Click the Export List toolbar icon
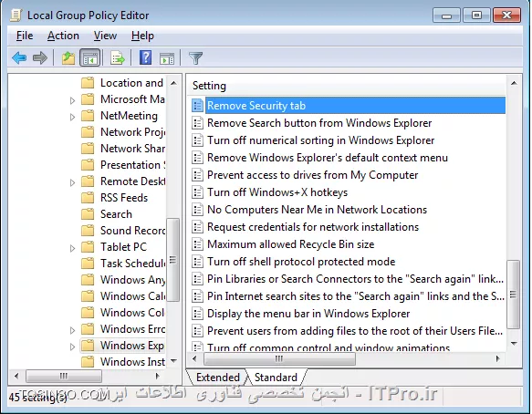The width and height of the screenshot is (532, 414). [x=118, y=58]
